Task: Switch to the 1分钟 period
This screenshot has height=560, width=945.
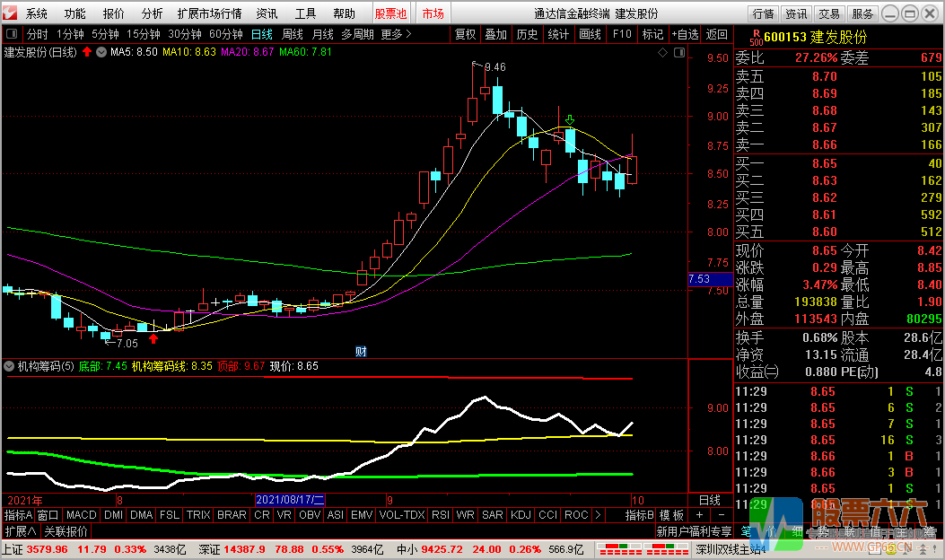Action: click(70, 34)
